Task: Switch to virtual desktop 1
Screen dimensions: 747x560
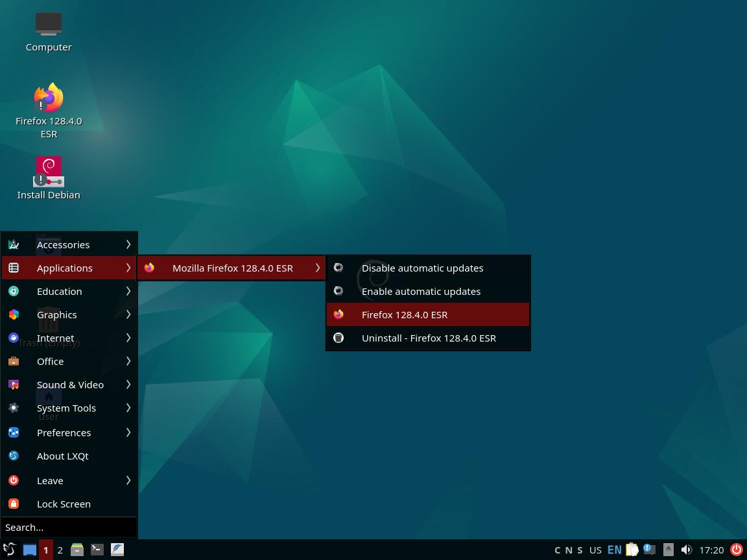Action: [x=46, y=550]
